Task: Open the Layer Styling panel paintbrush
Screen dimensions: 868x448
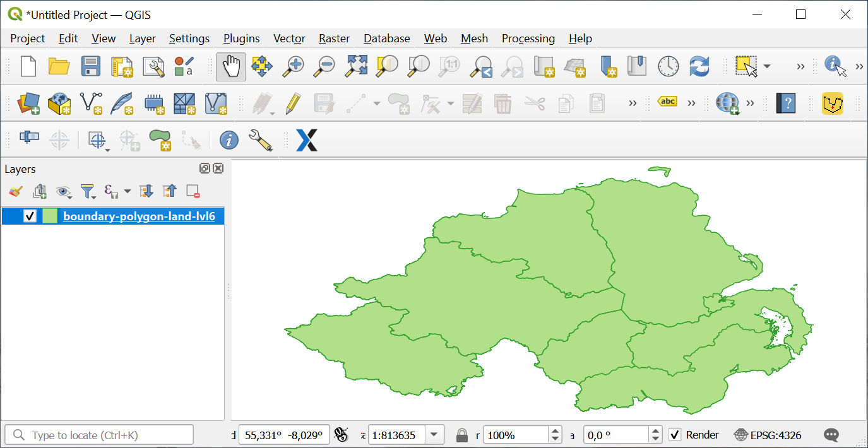Action: pos(15,191)
